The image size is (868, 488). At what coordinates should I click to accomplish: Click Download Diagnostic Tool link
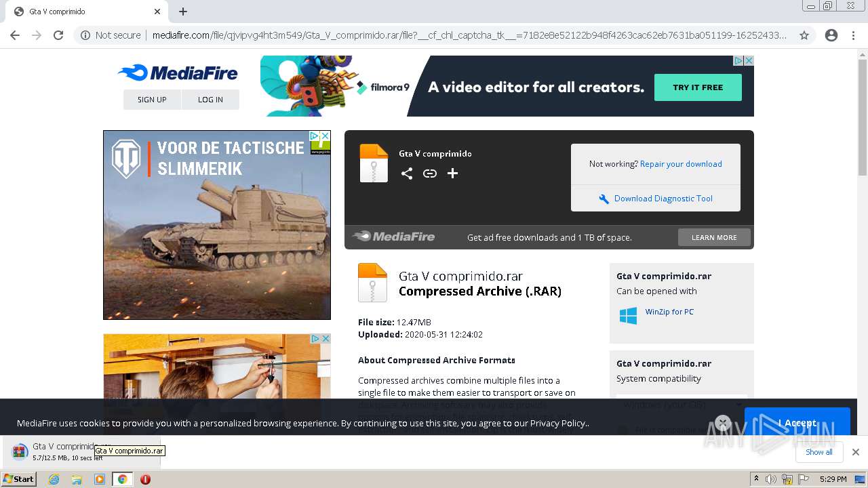click(x=663, y=199)
